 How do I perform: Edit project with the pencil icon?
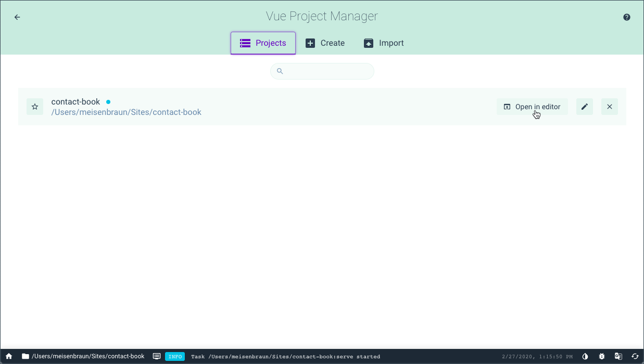(x=584, y=106)
